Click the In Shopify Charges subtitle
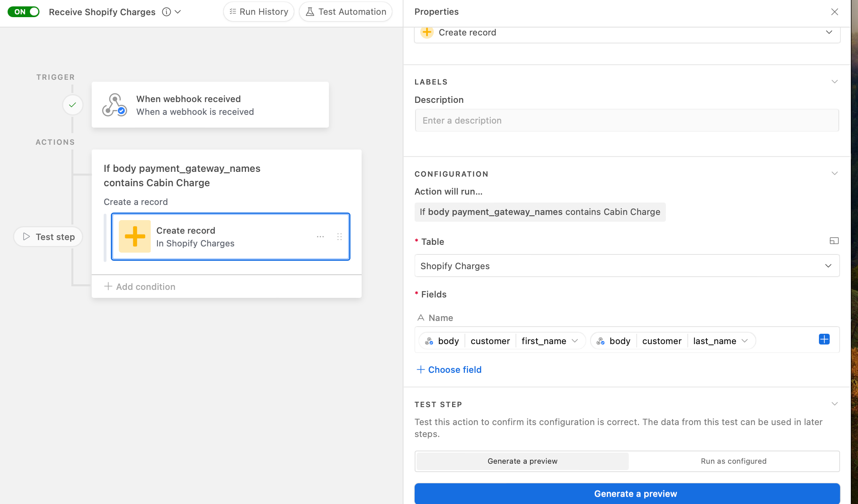The height and width of the screenshot is (504, 858). pos(195,244)
